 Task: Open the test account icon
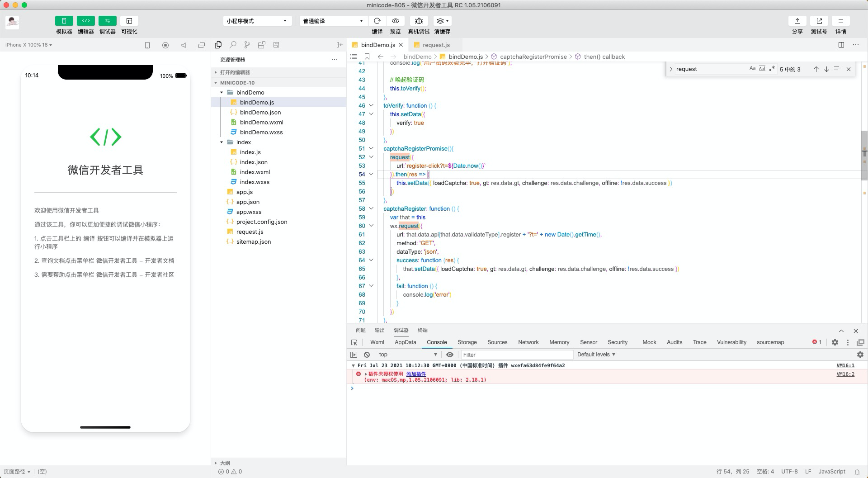coord(819,21)
